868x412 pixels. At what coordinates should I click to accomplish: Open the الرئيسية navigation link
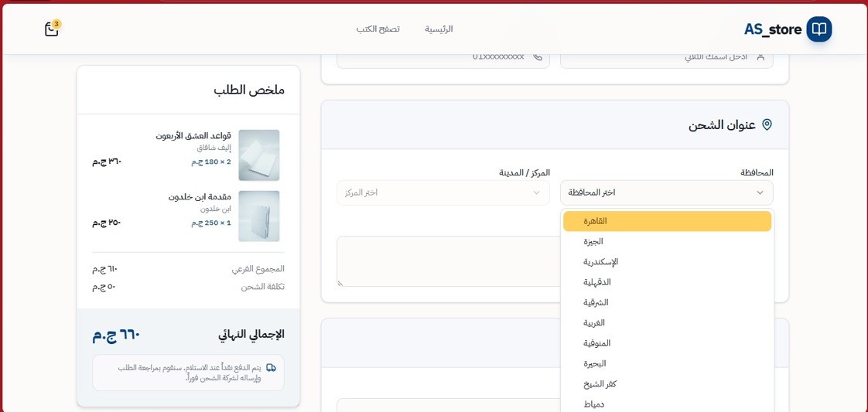[x=439, y=29]
